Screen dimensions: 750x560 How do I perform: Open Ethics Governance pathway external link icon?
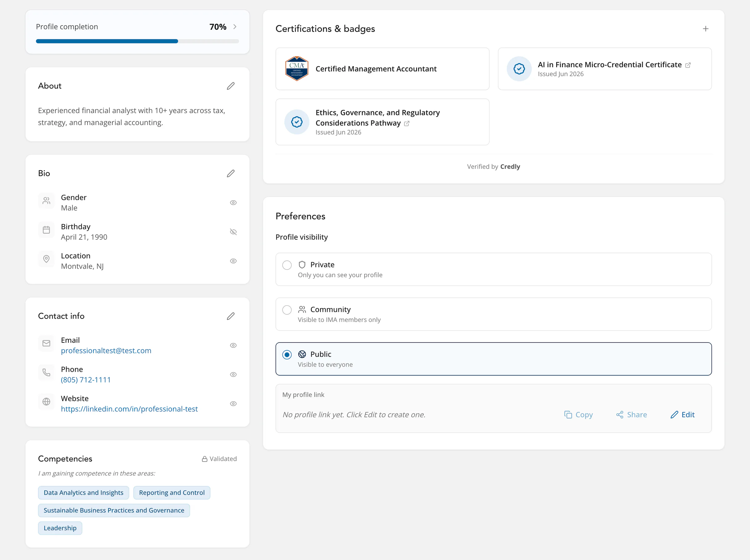(406, 123)
